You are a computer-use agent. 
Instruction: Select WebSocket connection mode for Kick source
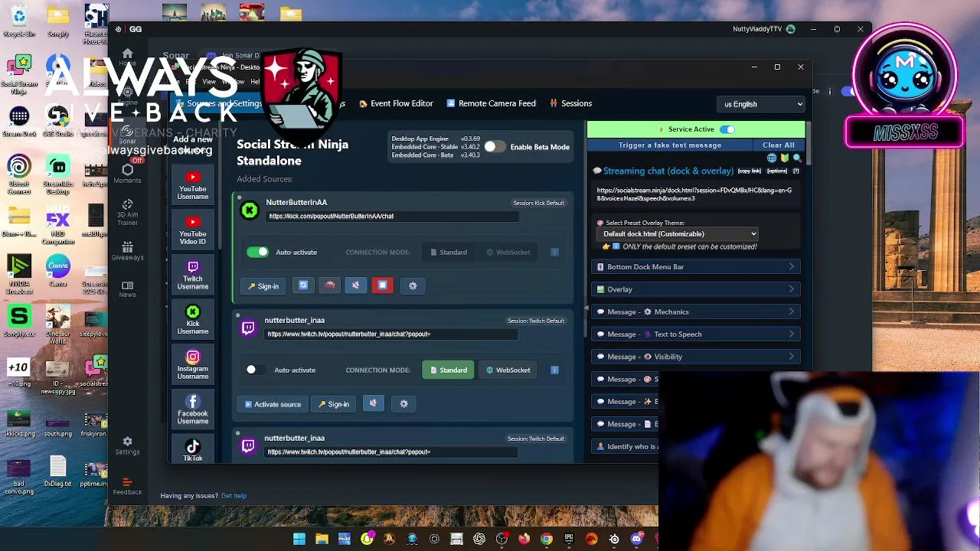(508, 252)
